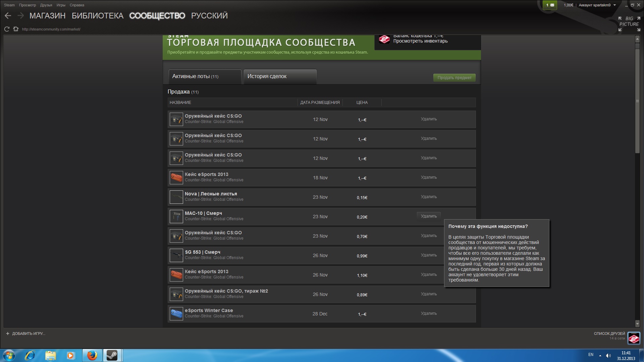This screenshot has height=362, width=644.
Task: Remove MAC-10 Смерч listing with Удалить
Action: pos(429,216)
